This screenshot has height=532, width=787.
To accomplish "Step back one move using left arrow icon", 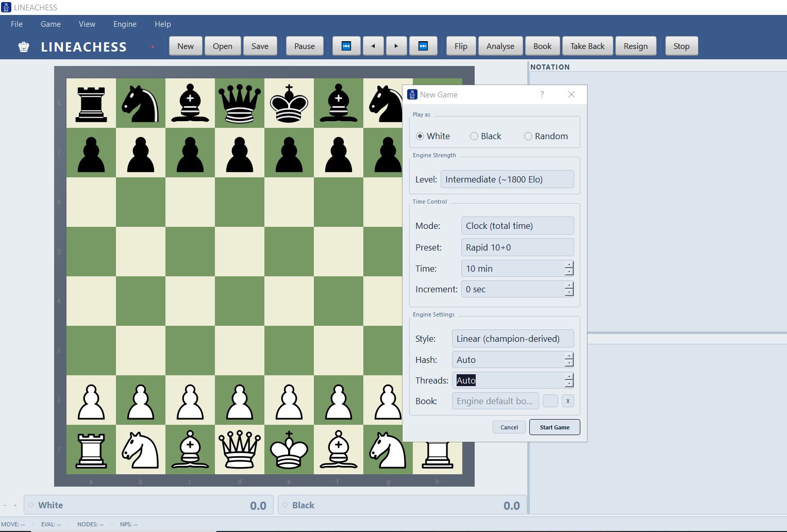I will click(x=373, y=46).
